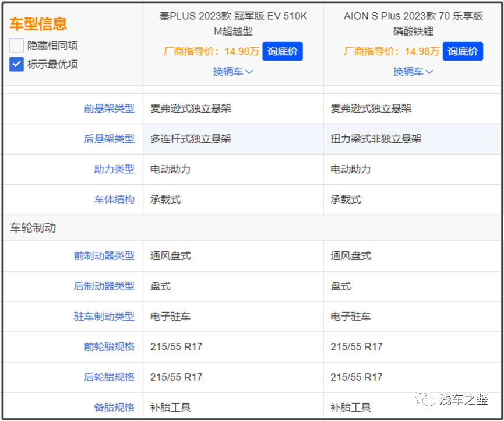Click the 车体结构 parameter link

[114, 199]
